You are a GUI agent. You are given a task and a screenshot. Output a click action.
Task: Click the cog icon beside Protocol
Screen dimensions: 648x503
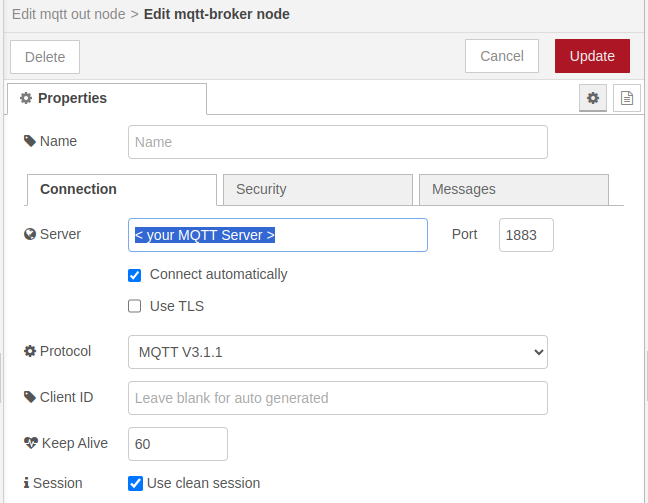tap(30, 351)
